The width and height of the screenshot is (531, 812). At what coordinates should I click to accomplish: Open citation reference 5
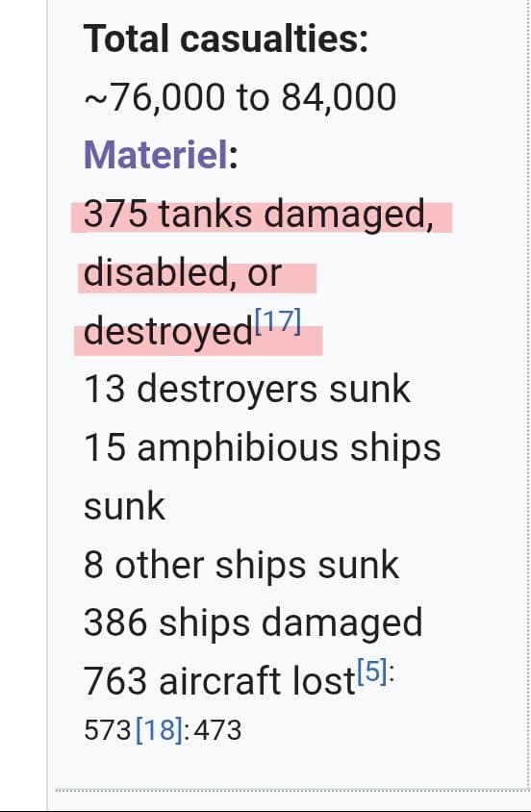tap(372, 672)
